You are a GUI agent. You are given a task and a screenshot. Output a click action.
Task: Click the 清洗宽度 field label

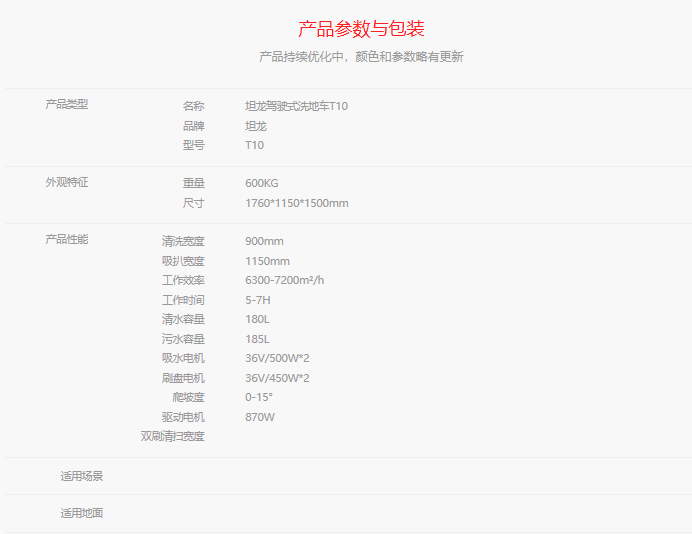click(183, 241)
